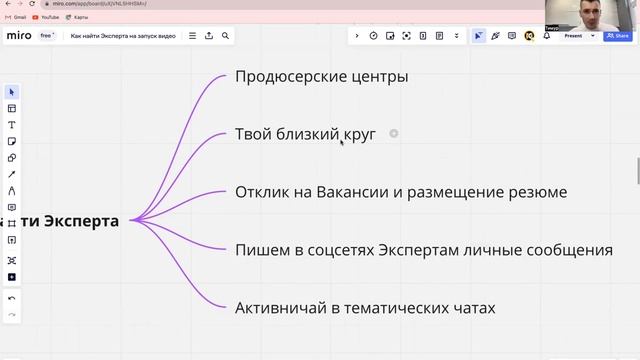Image resolution: width=640 pixels, height=360 pixels.
Task: Open the Notes panel icon
Action: (439, 36)
